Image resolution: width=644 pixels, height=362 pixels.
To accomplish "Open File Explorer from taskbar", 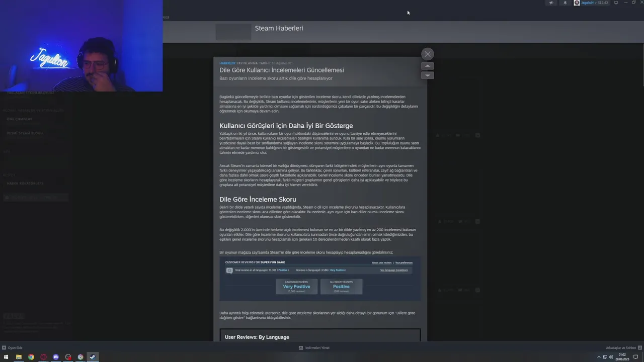I will (19, 357).
